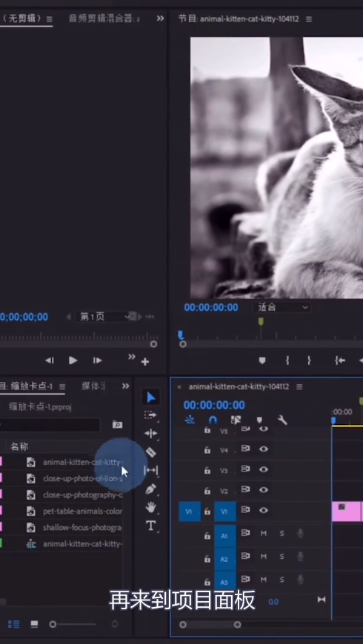This screenshot has height=644, width=363.
Task: Expand extra source transport buttons chevron
Action: 132,357
